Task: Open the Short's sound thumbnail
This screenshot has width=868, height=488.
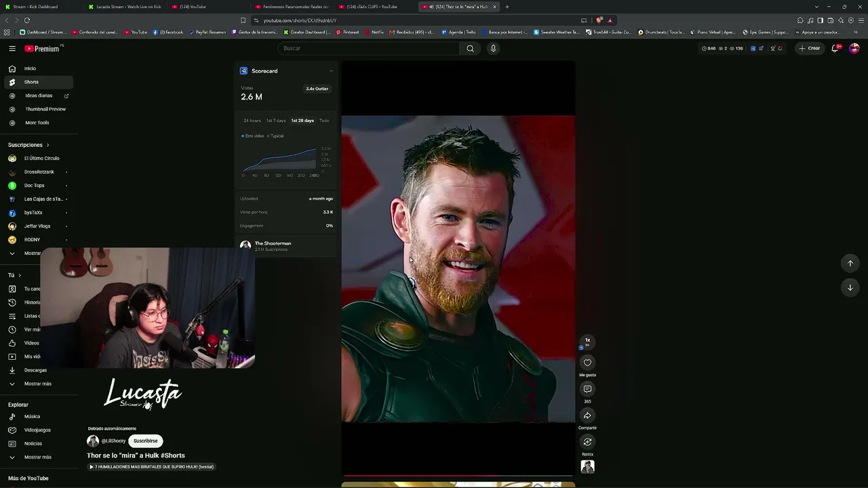Action: tap(587, 466)
